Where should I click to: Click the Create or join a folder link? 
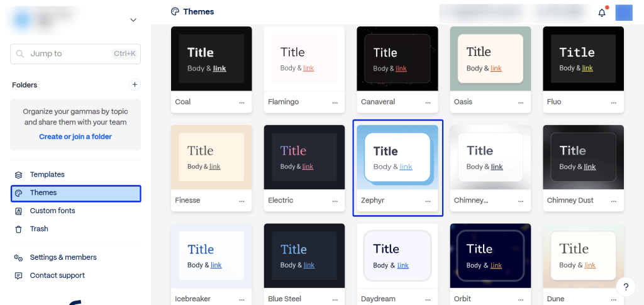point(75,136)
